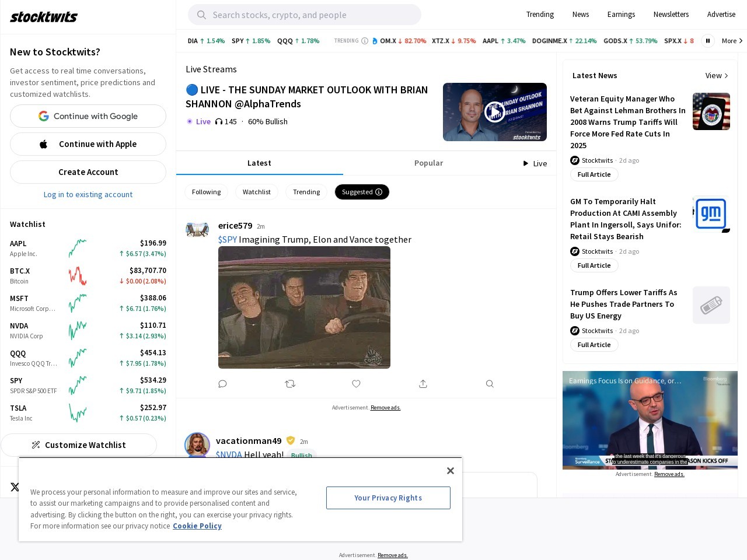This screenshot has width=747, height=560.
Task: Click Customize Watchlist button
Action: point(79,445)
